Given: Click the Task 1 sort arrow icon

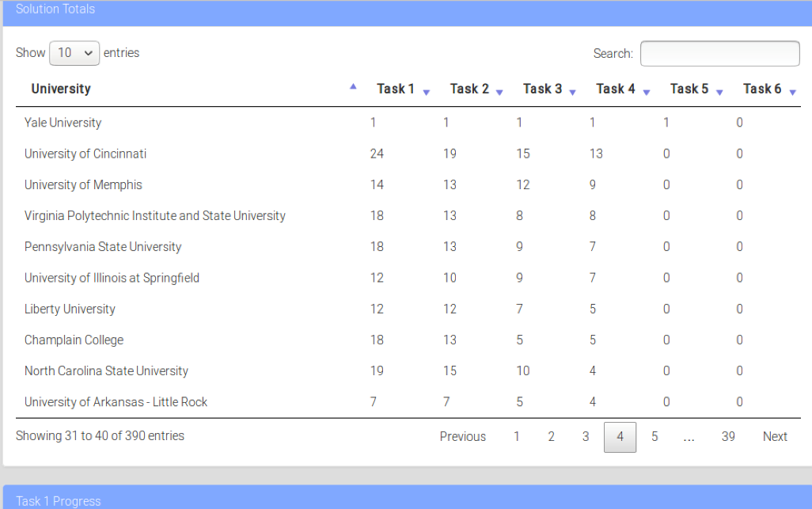Looking at the screenshot, I should tap(427, 92).
